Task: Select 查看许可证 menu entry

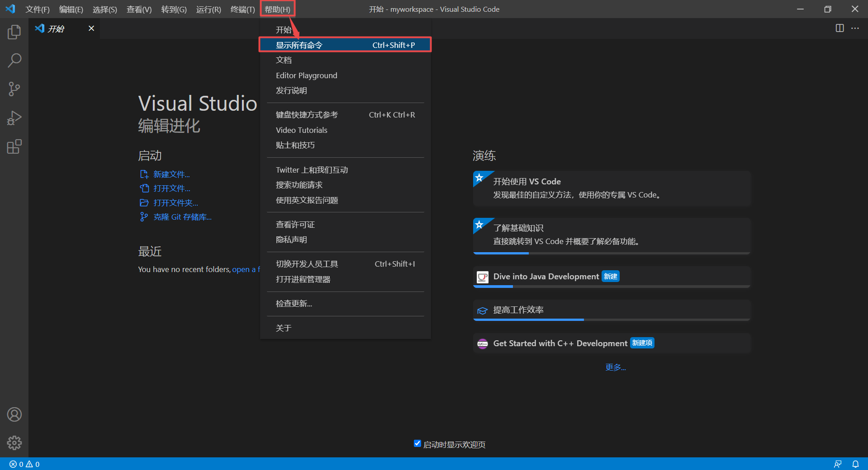Action: click(x=345, y=225)
